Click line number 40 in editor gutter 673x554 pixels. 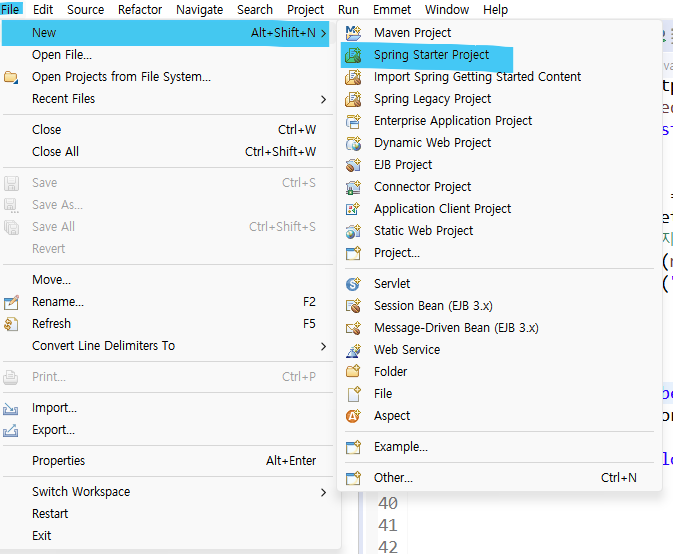point(388,503)
